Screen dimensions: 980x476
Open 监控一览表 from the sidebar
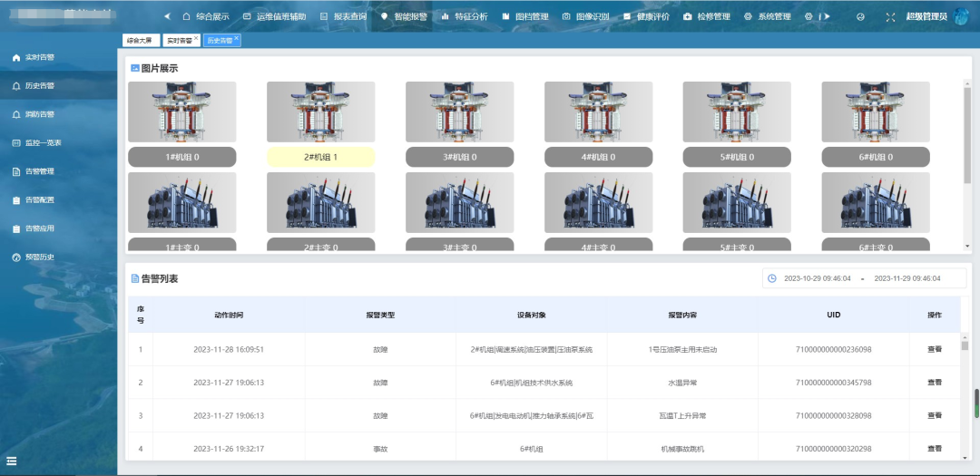coord(42,143)
